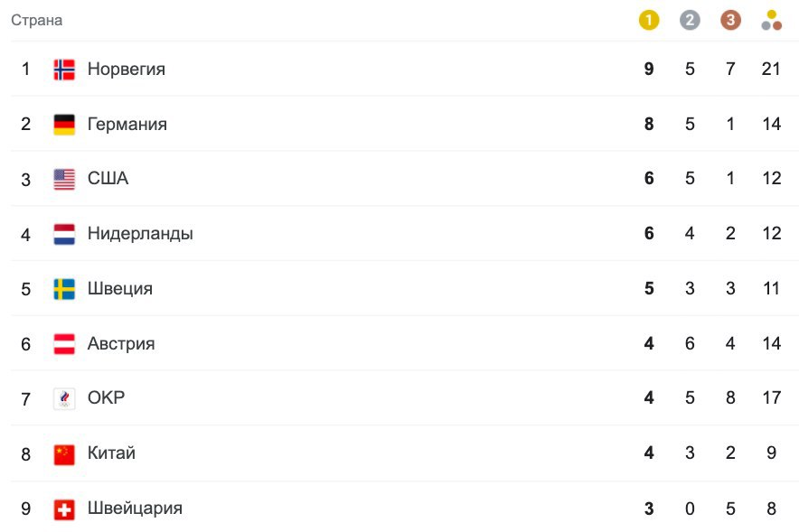Click the total medals column icon
Screen dimensions: 799x532
click(771, 20)
